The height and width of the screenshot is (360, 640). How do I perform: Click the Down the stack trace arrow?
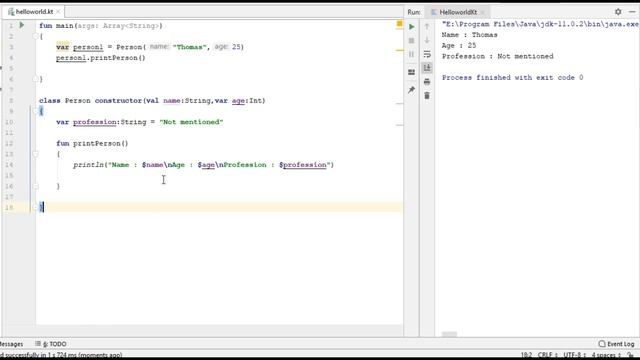(427, 40)
